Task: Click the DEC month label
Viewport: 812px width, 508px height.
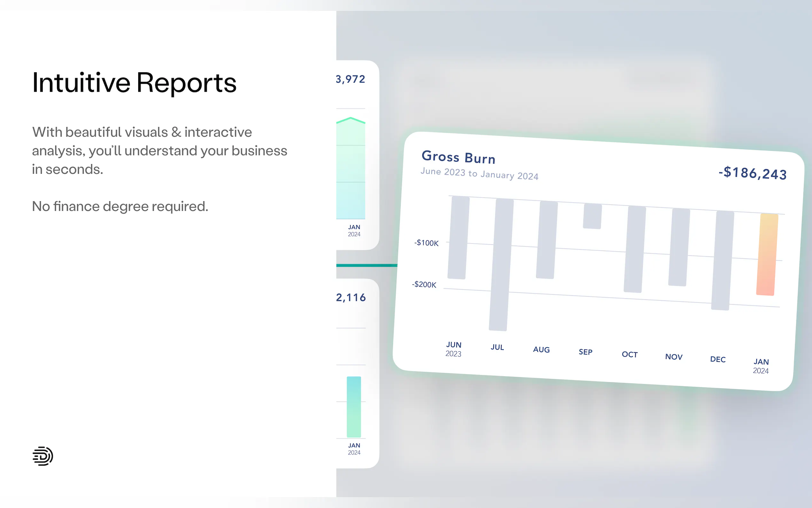Action: pyautogui.click(x=718, y=359)
